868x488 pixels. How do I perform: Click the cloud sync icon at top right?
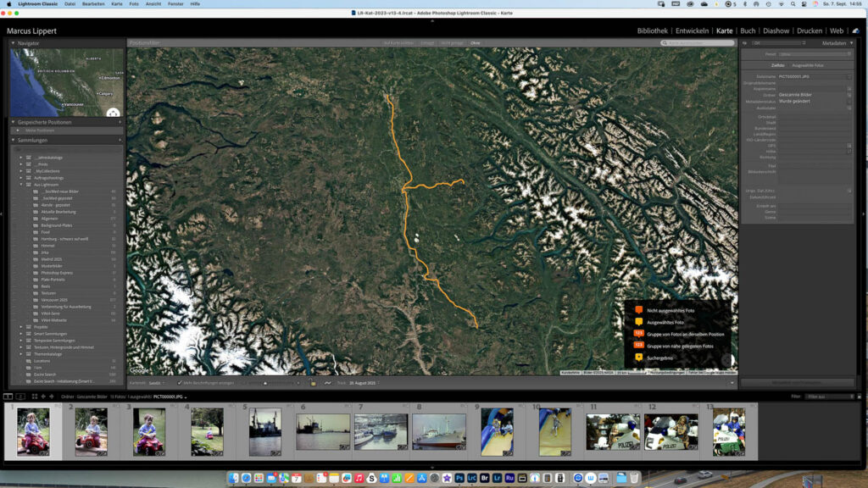[856, 31]
